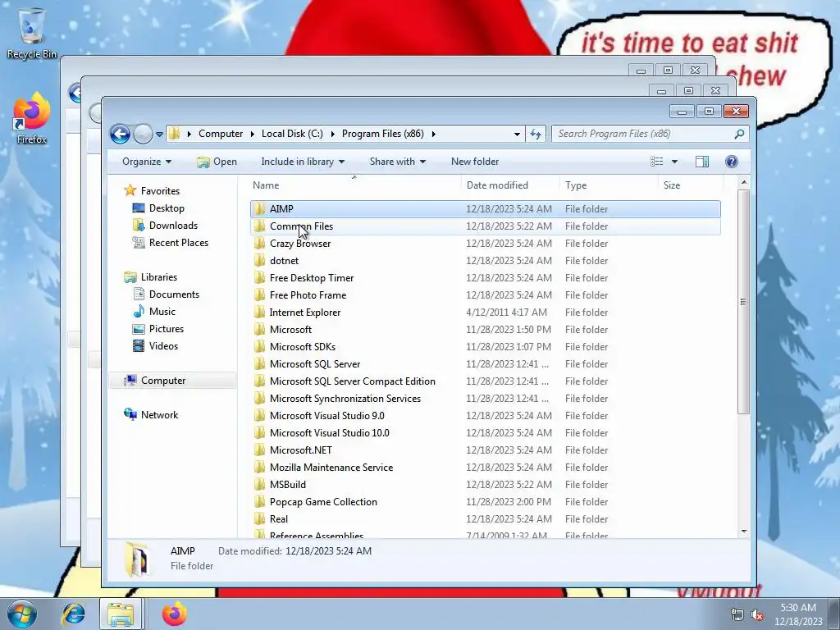Change view with the view icon
840x630 pixels.
[657, 162]
